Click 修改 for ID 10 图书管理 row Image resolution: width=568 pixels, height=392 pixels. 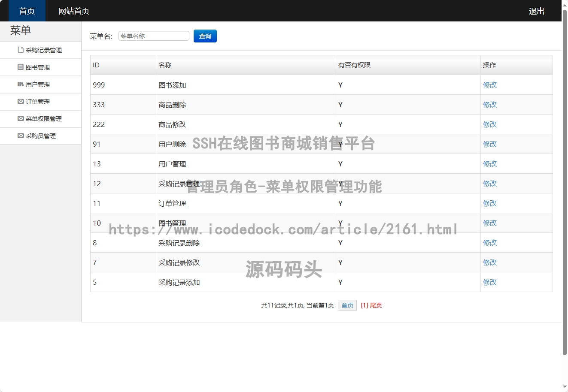point(490,223)
